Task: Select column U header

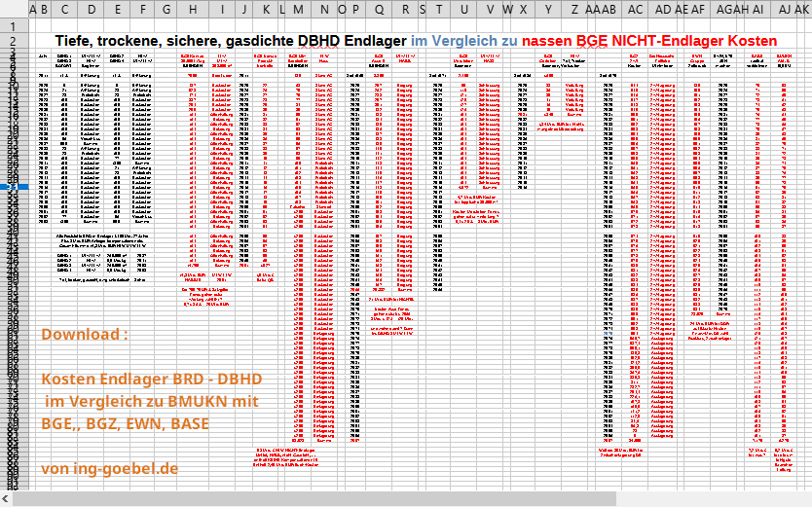Action: (x=465, y=10)
